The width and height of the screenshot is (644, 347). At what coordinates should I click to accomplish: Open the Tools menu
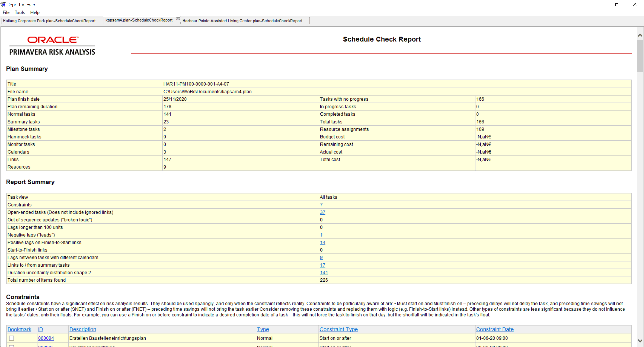(20, 12)
